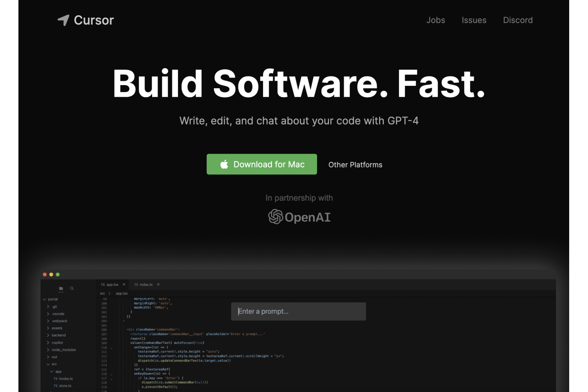Screen dimensions: 588x392
Task: Open store.ts in the file tree
Action: pos(63,386)
